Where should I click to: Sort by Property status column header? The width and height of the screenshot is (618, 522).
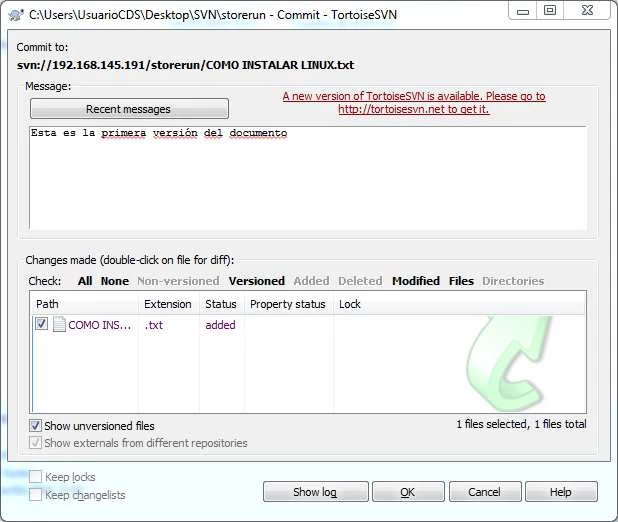289,304
